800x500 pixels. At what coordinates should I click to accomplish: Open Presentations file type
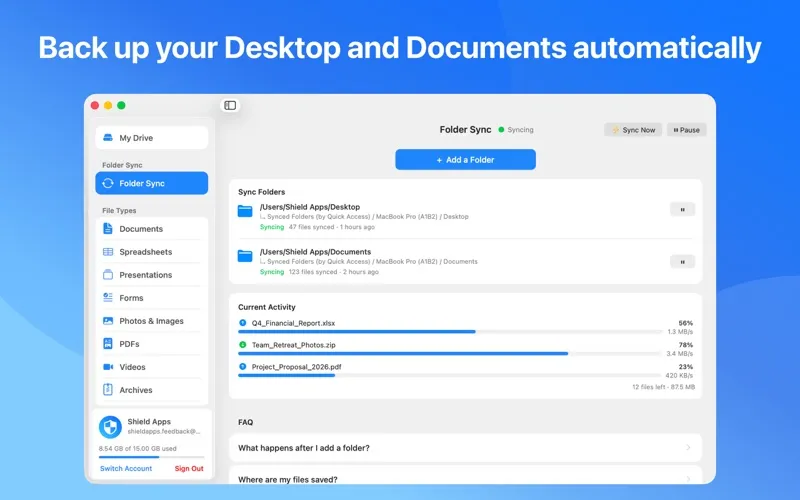(152, 274)
